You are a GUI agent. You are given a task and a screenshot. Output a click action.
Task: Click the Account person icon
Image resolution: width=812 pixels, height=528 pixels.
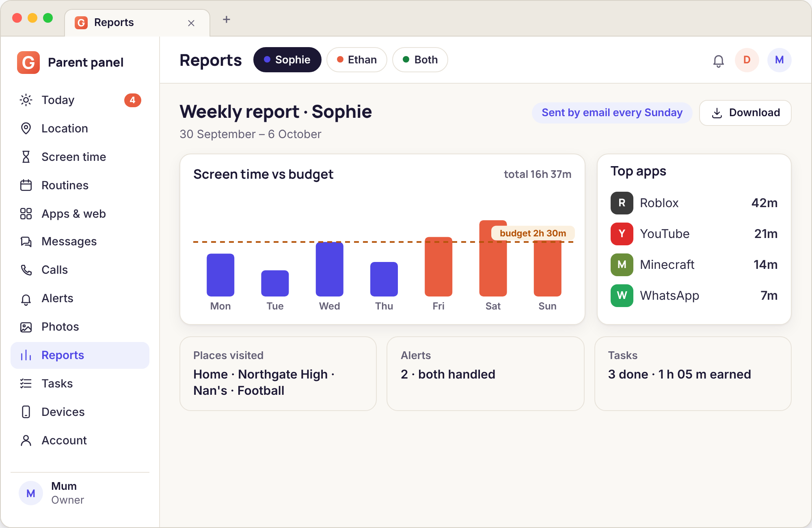[x=26, y=440]
